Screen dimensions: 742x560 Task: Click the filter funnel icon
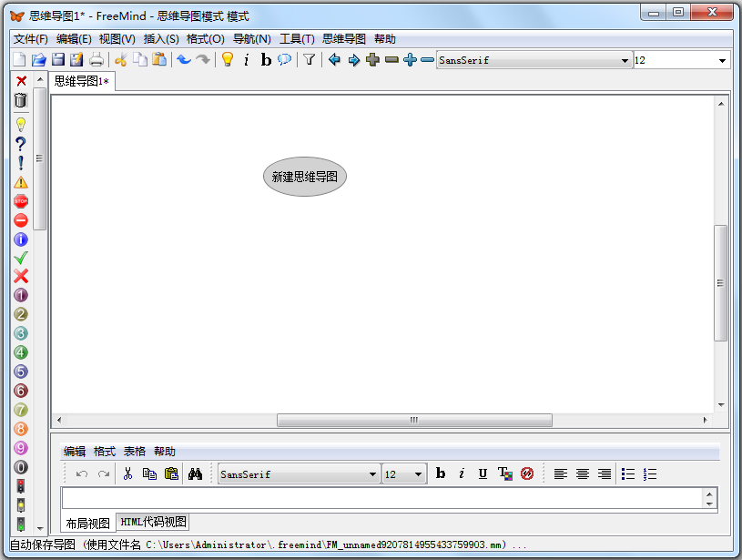[x=309, y=60]
